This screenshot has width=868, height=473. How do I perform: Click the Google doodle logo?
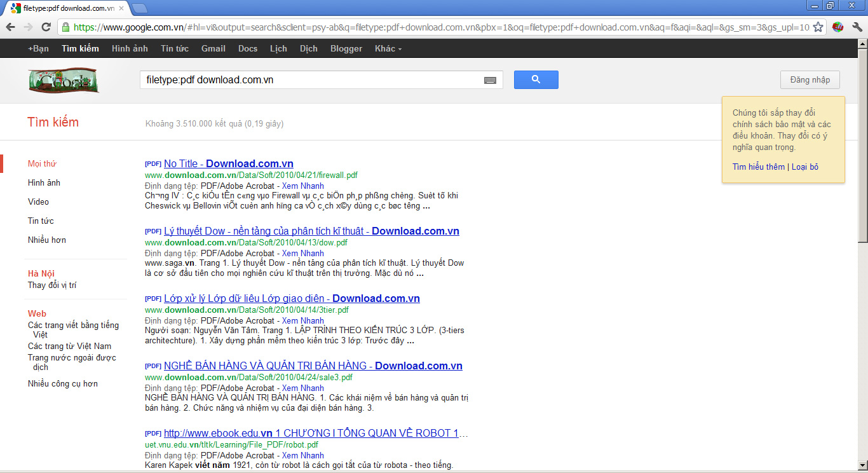click(x=64, y=80)
